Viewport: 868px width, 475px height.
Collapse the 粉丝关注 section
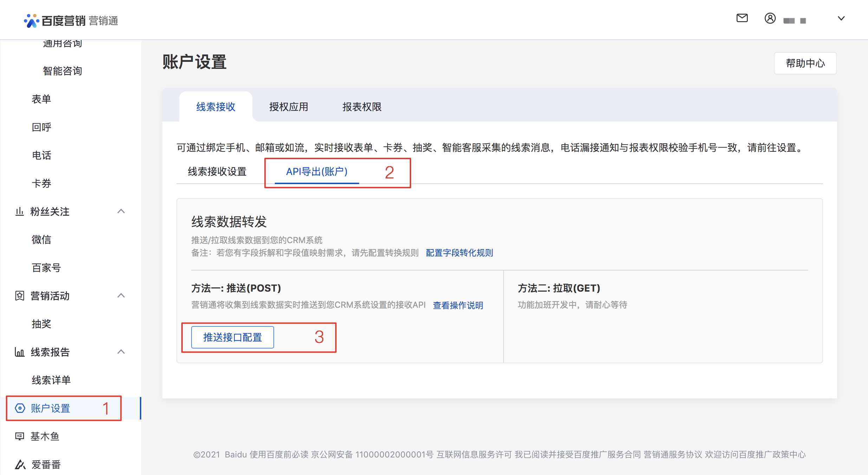[x=121, y=211]
